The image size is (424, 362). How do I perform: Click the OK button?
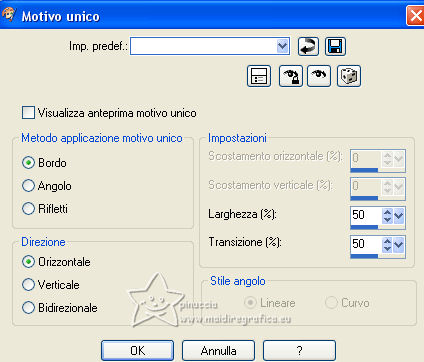(138, 351)
